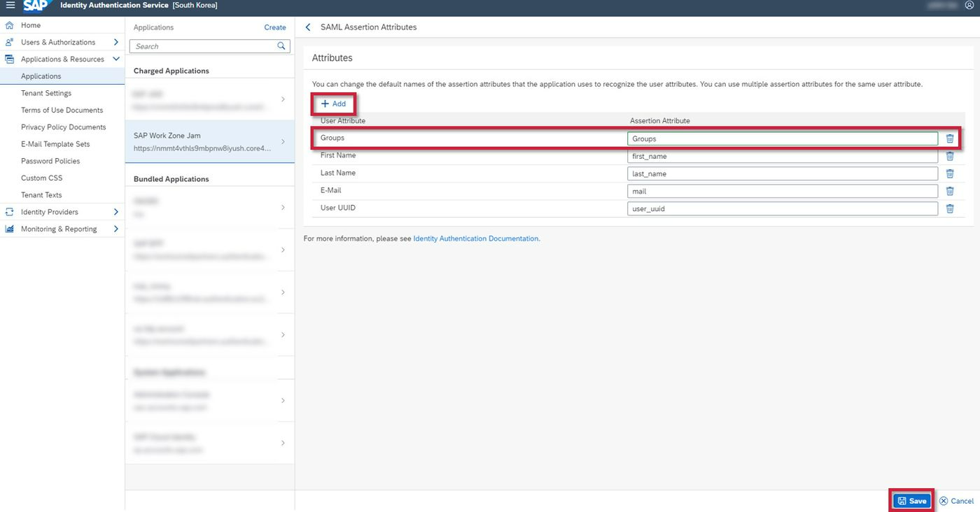
Task: Edit the Groups assertion attribute field
Action: 783,138
